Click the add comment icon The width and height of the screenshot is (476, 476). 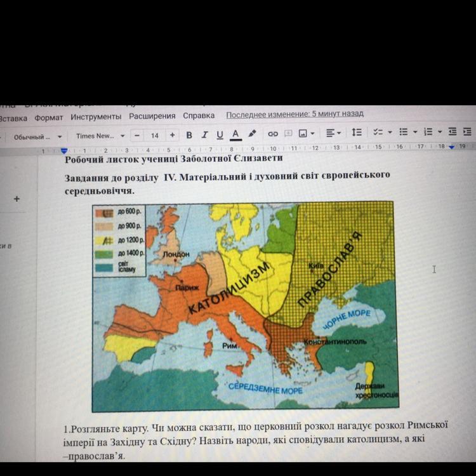coord(288,134)
